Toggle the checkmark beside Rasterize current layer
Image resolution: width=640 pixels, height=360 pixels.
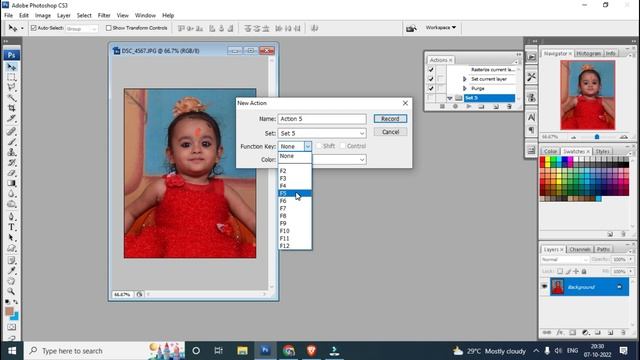431,69
